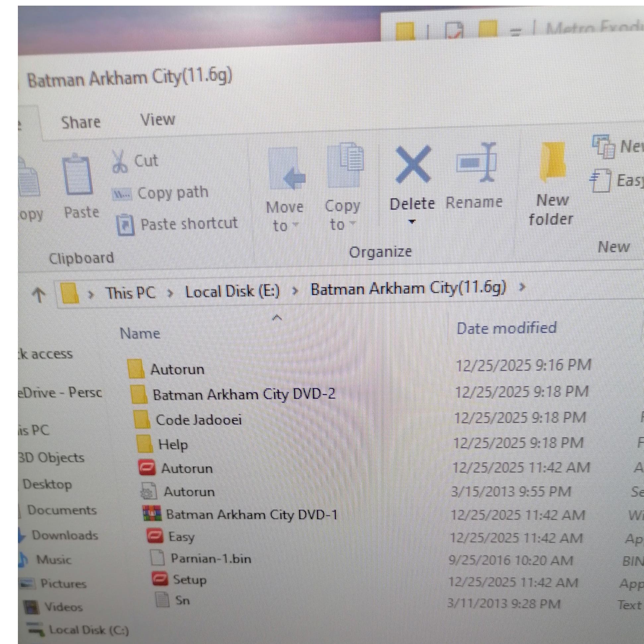Image resolution: width=644 pixels, height=644 pixels.
Task: Click the Up arrow navigation button
Action: tap(39, 295)
